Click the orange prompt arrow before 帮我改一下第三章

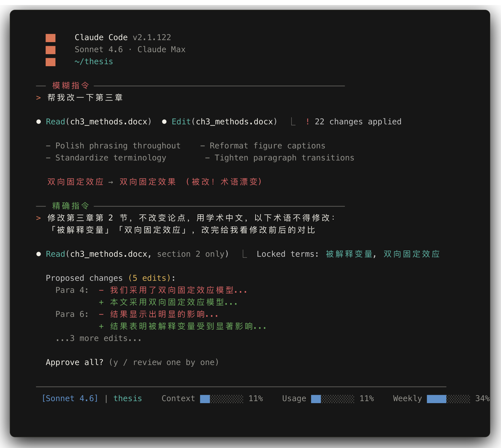(38, 98)
